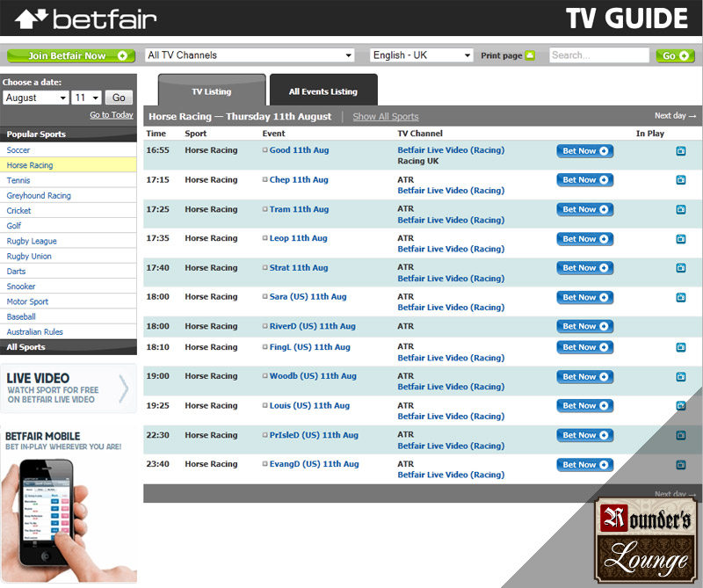The image size is (703, 588).
Task: Switch to the All Events Listing tab
Action: point(323,91)
